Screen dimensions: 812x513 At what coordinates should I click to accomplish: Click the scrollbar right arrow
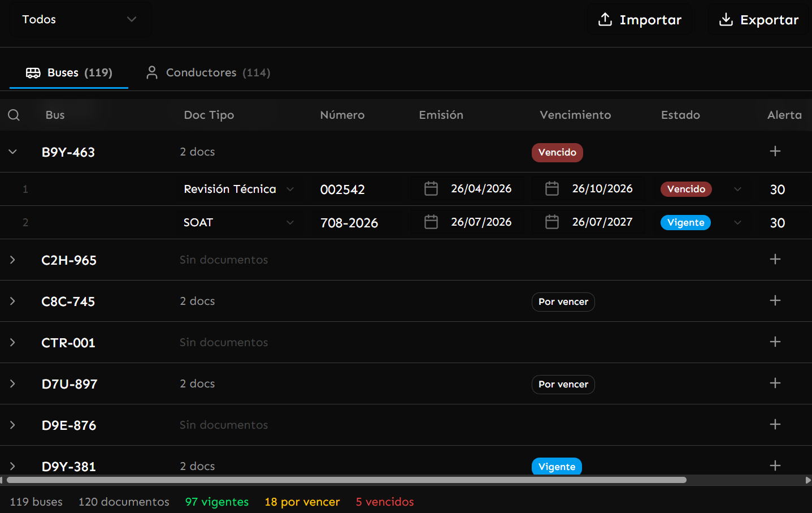tap(808, 480)
